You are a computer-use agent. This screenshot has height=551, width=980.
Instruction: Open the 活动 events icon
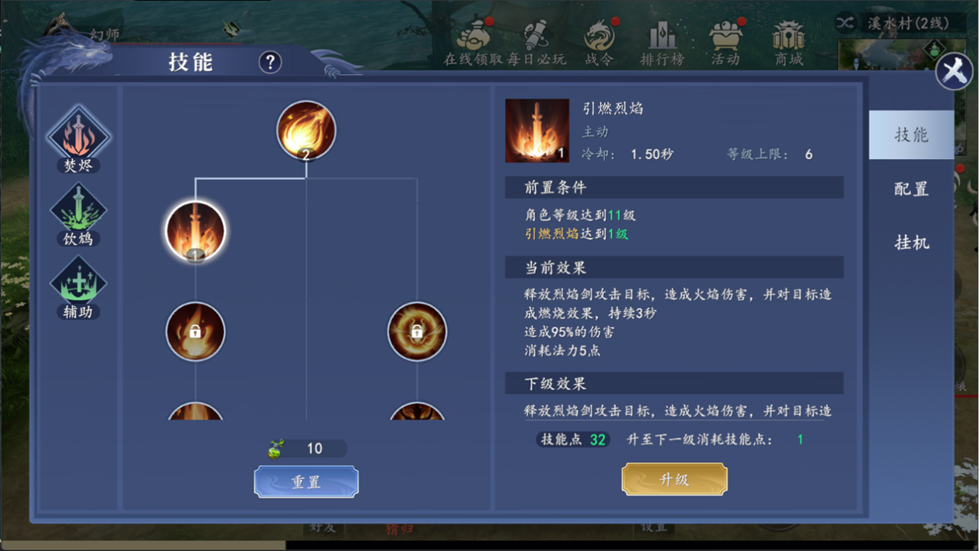click(726, 43)
